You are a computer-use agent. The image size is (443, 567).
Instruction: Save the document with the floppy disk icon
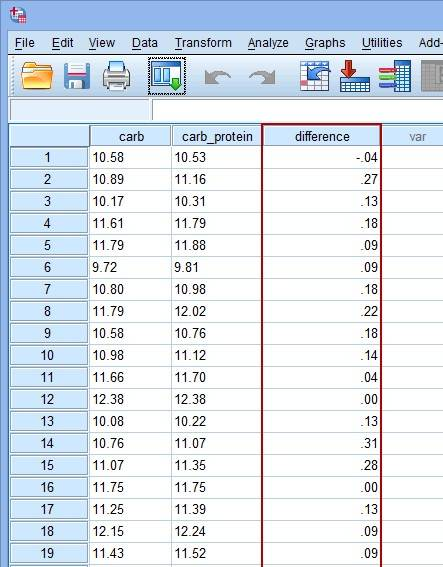coord(77,76)
